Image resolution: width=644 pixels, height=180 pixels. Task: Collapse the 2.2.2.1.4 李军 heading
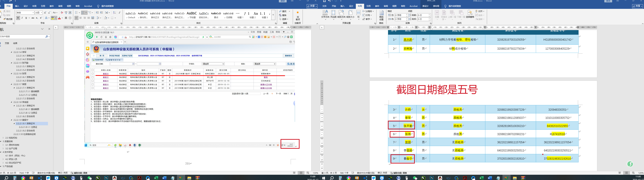[x=12, y=52]
